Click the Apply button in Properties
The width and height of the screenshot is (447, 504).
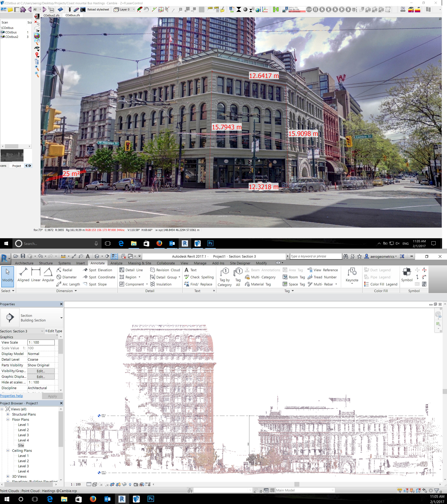52,396
